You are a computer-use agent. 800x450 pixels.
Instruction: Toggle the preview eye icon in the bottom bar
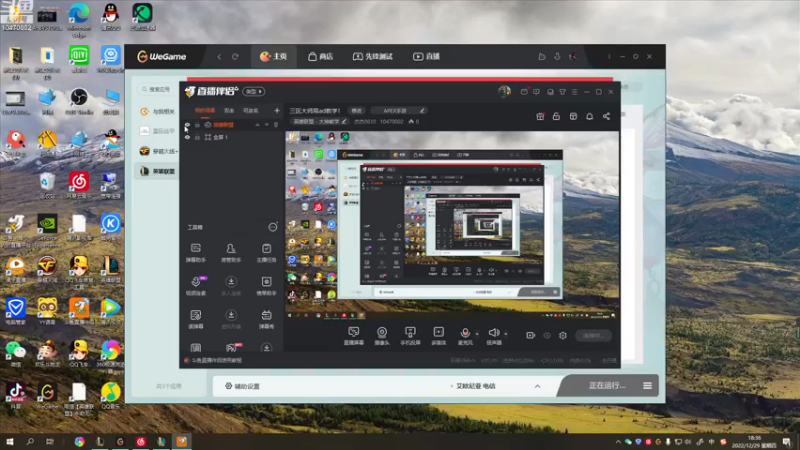pos(547,335)
